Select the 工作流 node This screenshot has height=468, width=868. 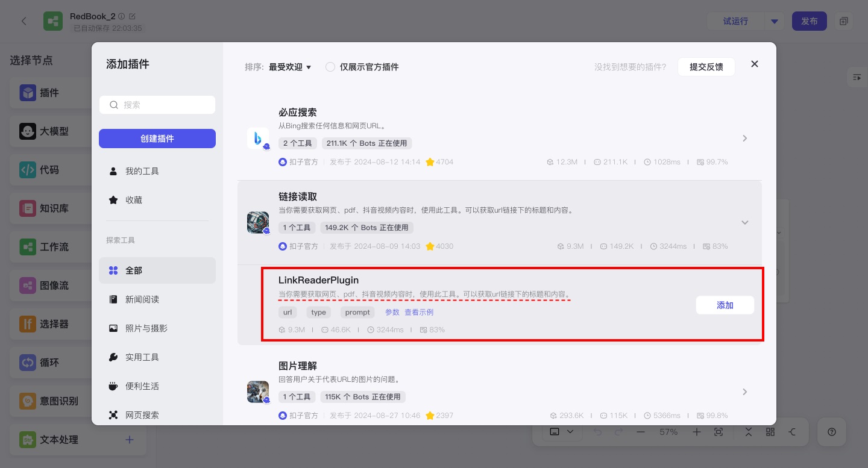pos(51,247)
